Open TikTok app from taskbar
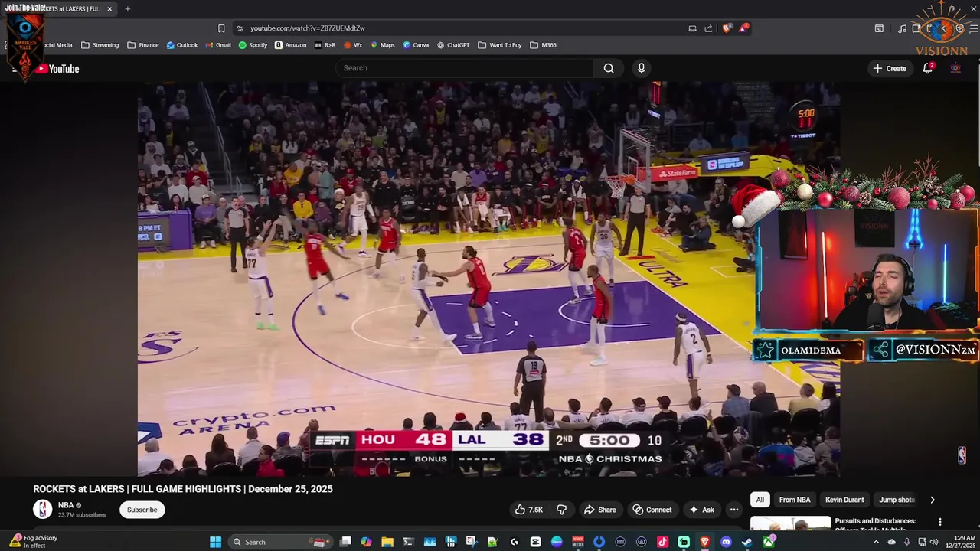Image resolution: width=980 pixels, height=551 pixels. tap(662, 542)
